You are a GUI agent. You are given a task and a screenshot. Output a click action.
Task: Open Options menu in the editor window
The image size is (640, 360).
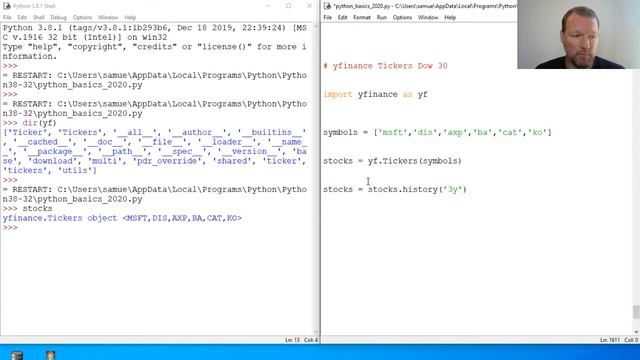click(402, 18)
